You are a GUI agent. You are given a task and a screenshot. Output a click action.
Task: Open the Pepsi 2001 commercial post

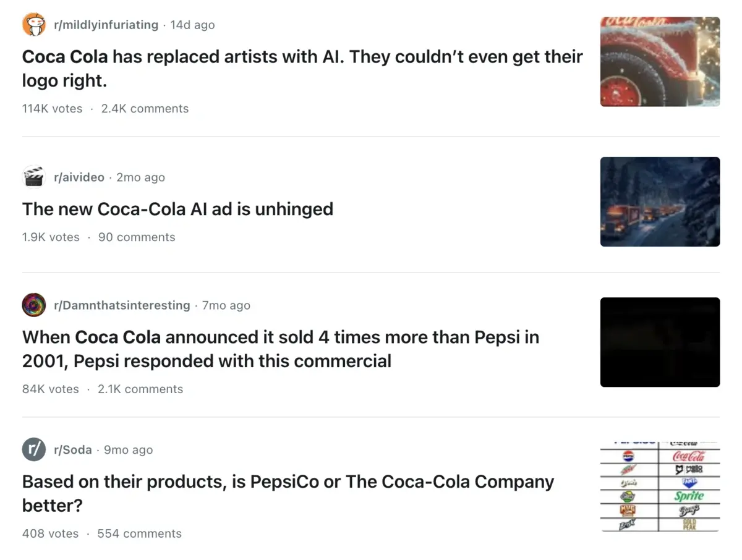[x=281, y=349]
